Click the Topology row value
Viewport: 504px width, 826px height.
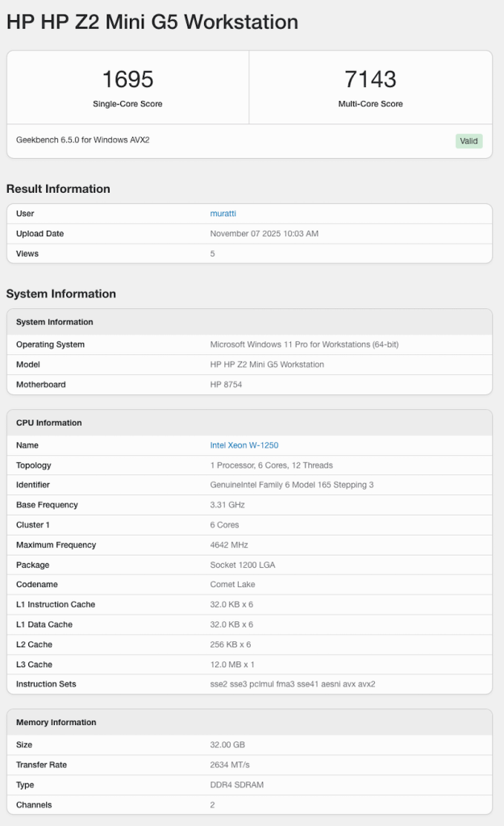coord(272,465)
